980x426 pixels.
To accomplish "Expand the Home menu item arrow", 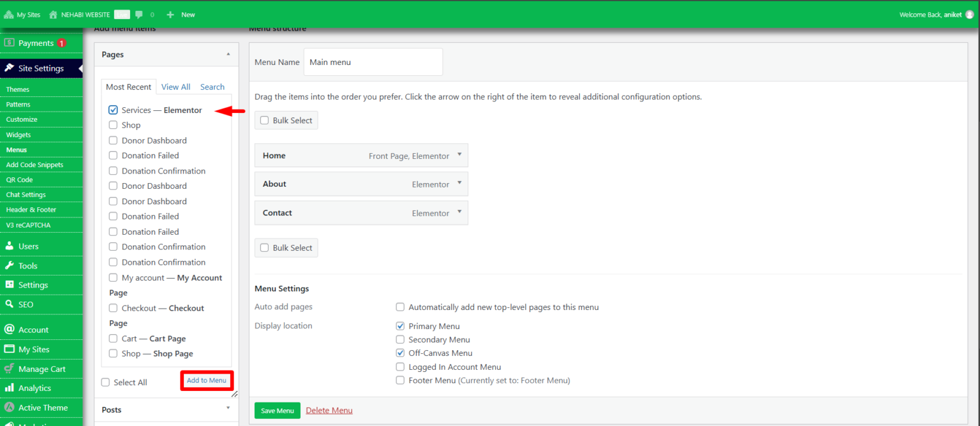I will [459, 155].
